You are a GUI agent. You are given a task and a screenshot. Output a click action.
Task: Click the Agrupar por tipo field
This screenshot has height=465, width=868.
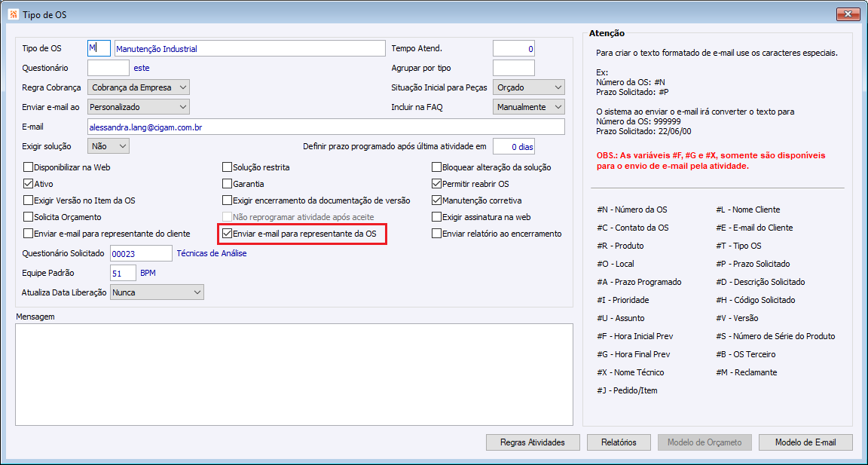click(x=514, y=68)
